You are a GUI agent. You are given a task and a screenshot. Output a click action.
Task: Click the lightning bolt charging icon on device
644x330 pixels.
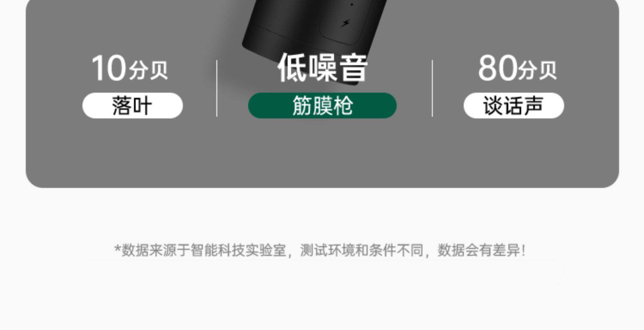click(346, 22)
